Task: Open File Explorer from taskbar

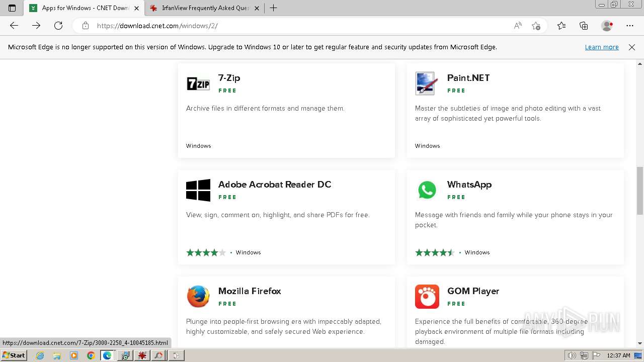Action: [57, 355]
